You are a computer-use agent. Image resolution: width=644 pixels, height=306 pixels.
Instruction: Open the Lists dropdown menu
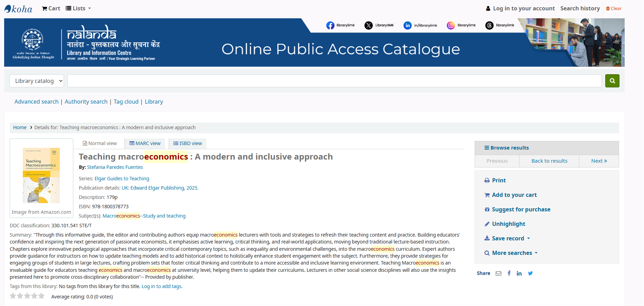[78, 9]
